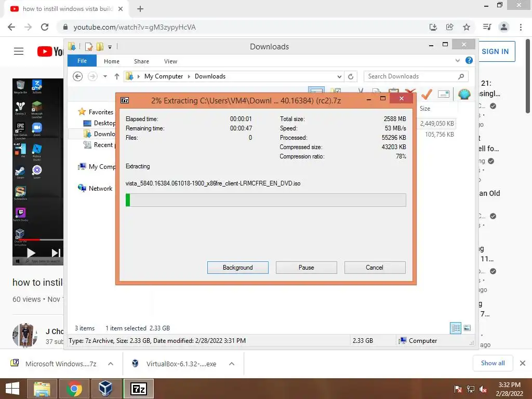Viewport: 532px width, 399px height.
Task: Click the 7z icon in extraction dialog title
Action: coord(125,100)
